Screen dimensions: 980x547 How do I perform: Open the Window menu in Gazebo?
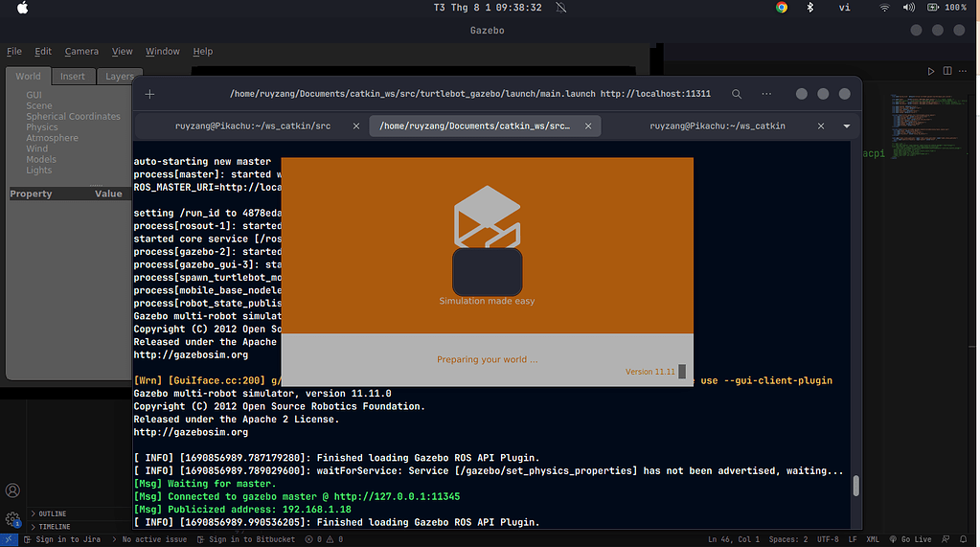tap(163, 52)
